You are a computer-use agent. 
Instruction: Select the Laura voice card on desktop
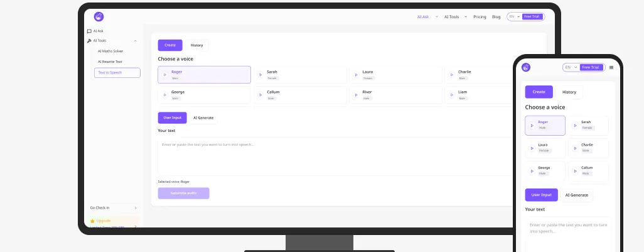396,75
